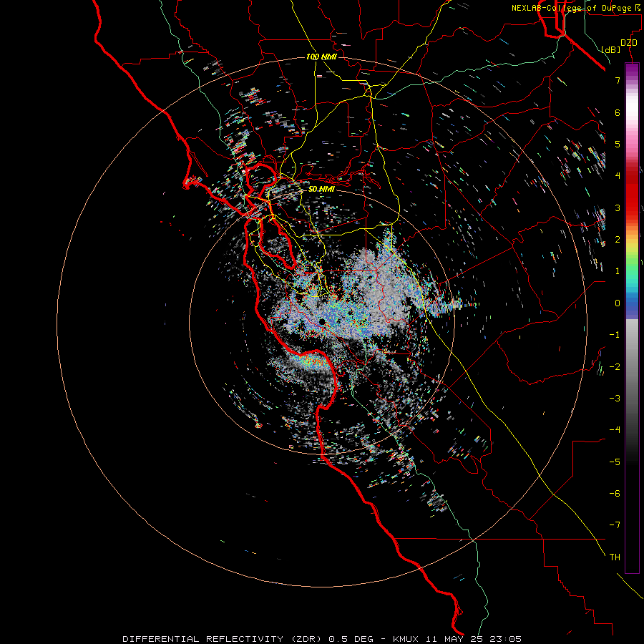Click the -3 value on the color scale
This screenshot has width=644, height=644.
tap(615, 399)
